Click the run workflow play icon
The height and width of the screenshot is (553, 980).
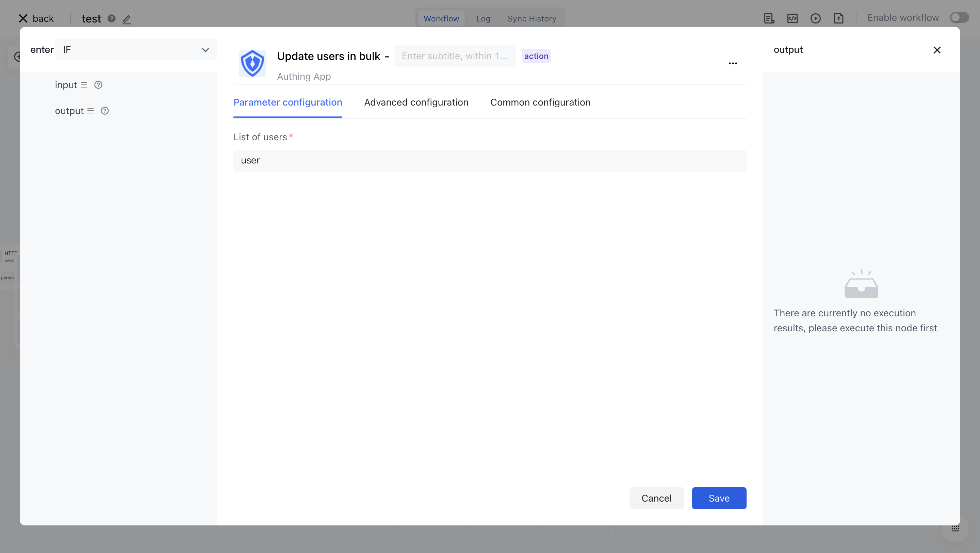tap(815, 18)
